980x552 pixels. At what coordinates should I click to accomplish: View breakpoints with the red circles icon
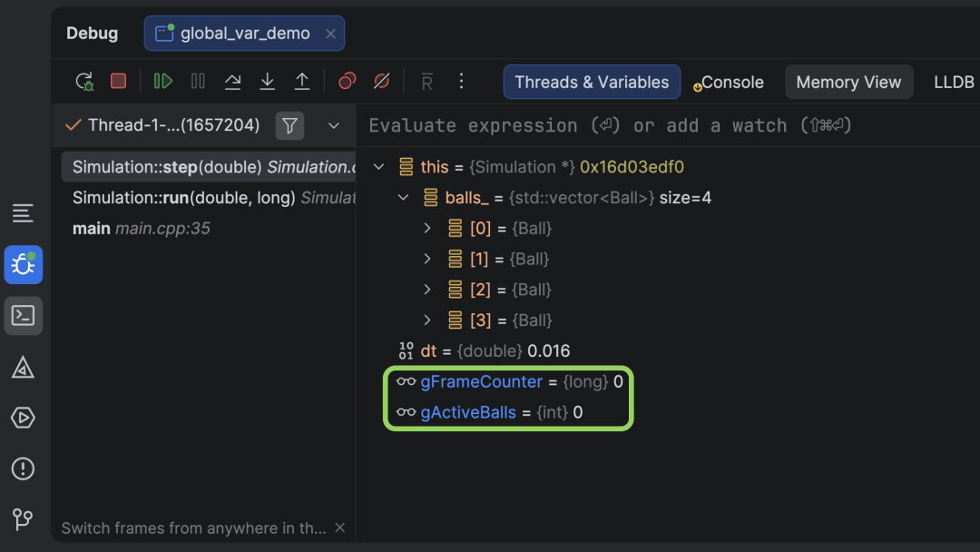[347, 82]
